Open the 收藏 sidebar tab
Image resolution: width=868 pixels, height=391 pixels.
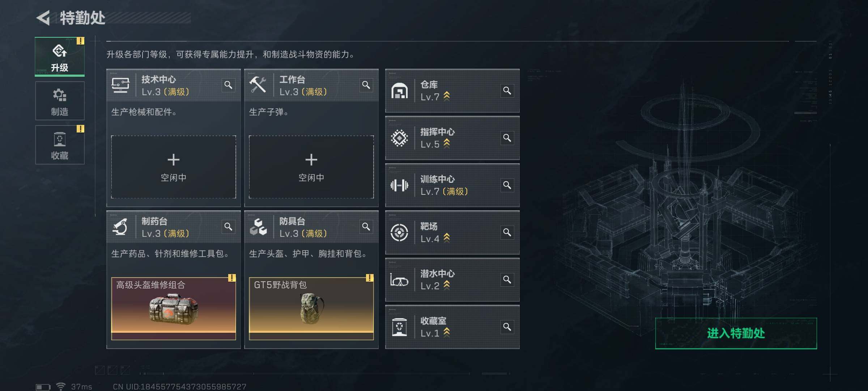(60, 145)
